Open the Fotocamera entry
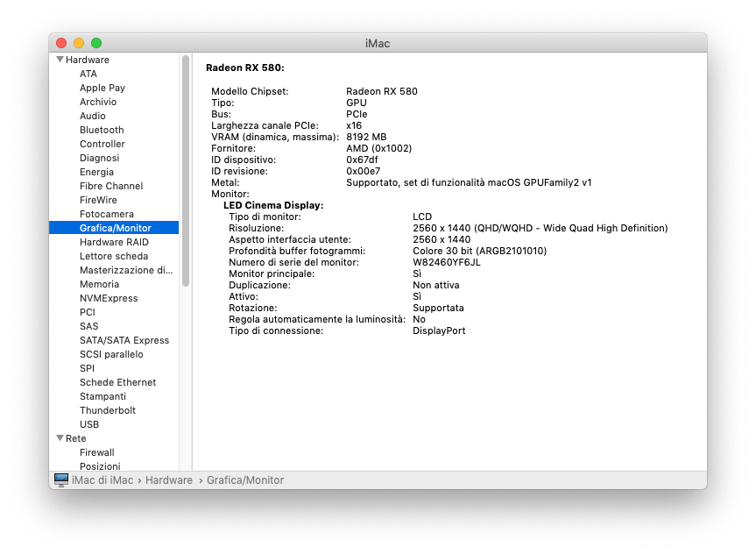 (x=107, y=214)
